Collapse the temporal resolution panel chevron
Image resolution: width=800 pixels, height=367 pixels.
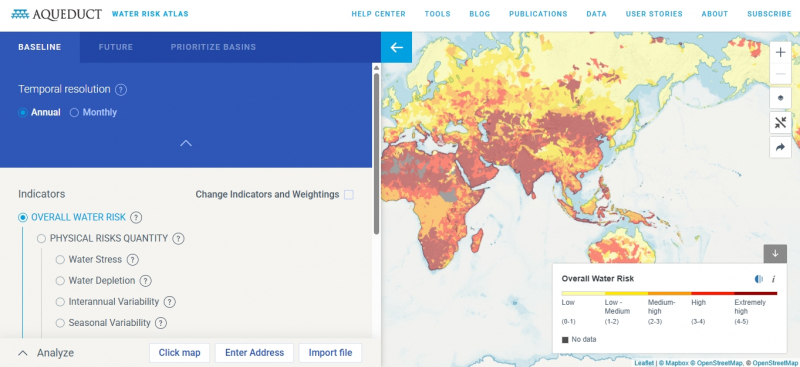pyautogui.click(x=186, y=143)
